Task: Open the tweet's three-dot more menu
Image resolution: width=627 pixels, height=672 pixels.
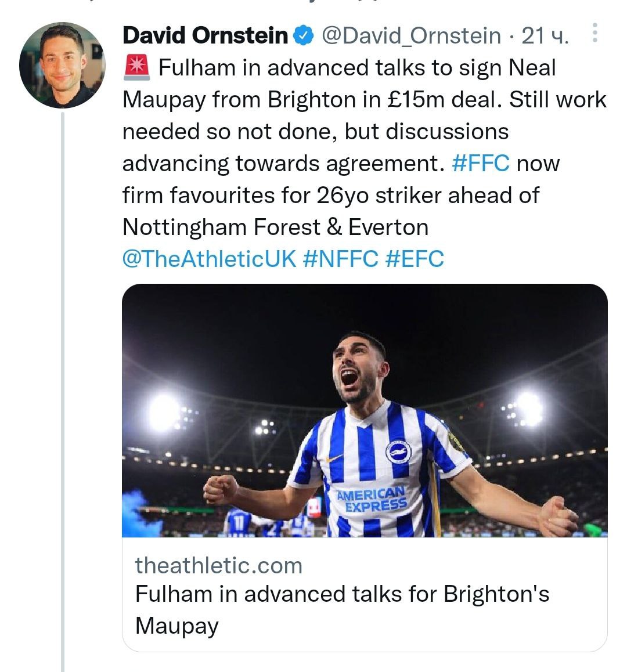Action: [x=594, y=34]
